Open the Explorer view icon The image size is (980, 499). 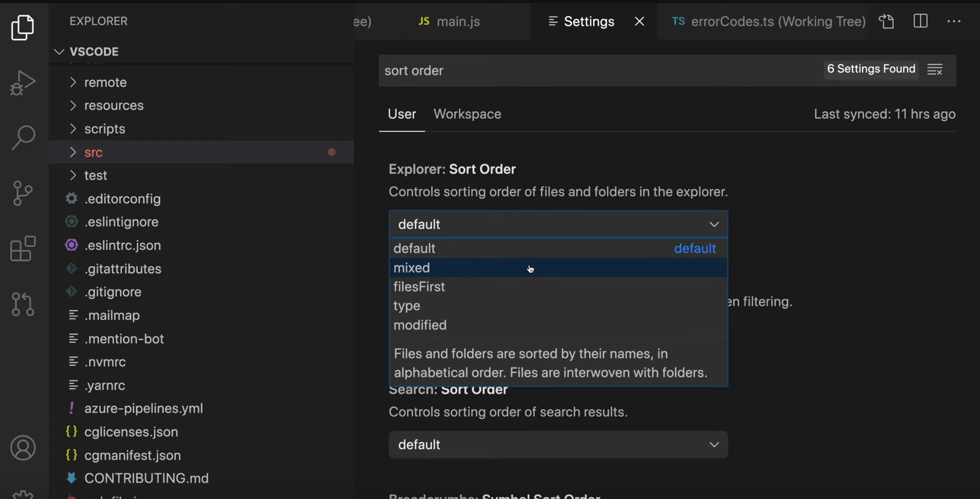pos(23,27)
